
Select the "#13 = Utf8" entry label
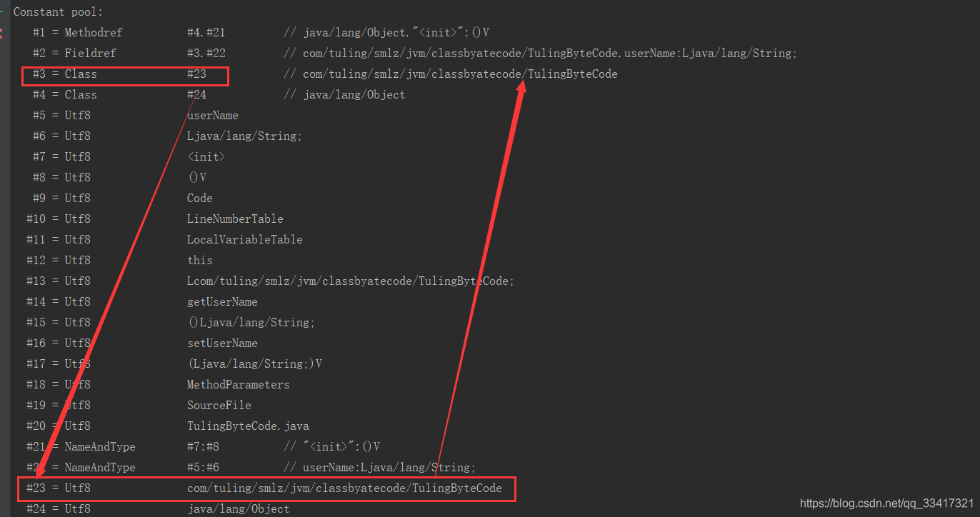coord(59,281)
